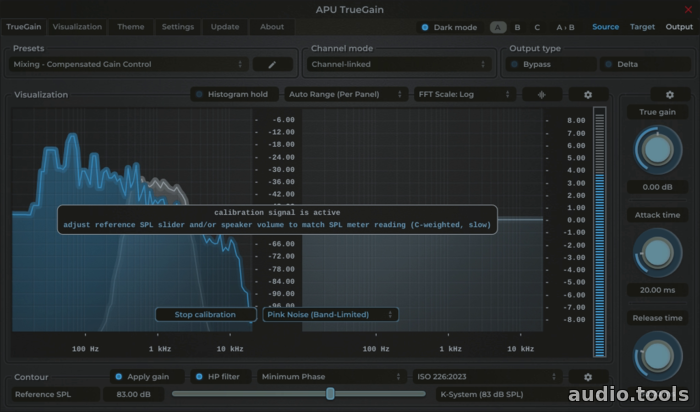This screenshot has width=700, height=412.
Task: Click the vertical blue level meter
Action: 600,232
